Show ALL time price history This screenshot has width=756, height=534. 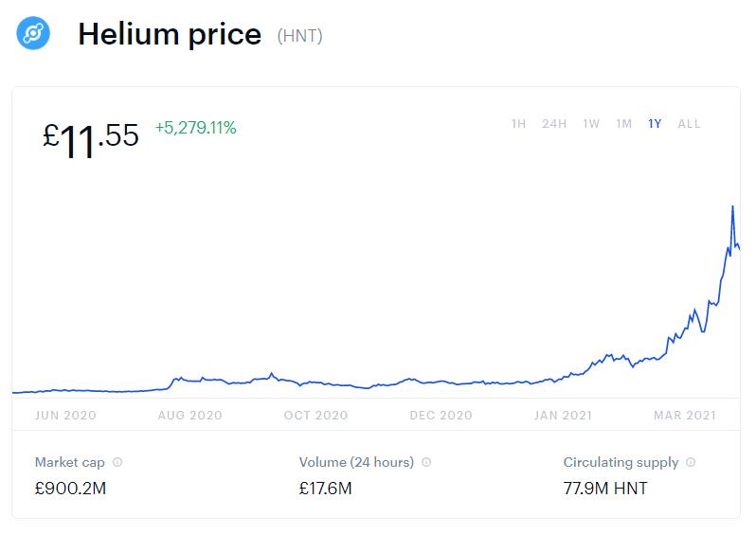click(x=689, y=124)
